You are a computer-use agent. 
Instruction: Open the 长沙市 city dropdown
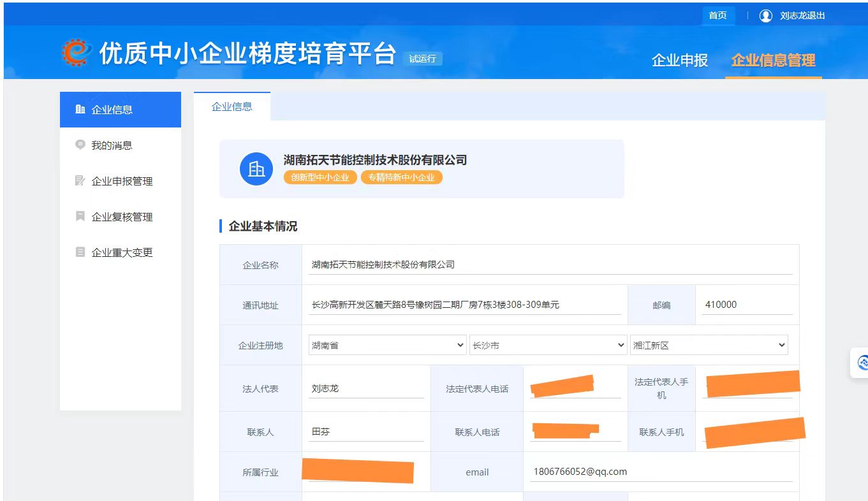[548, 345]
